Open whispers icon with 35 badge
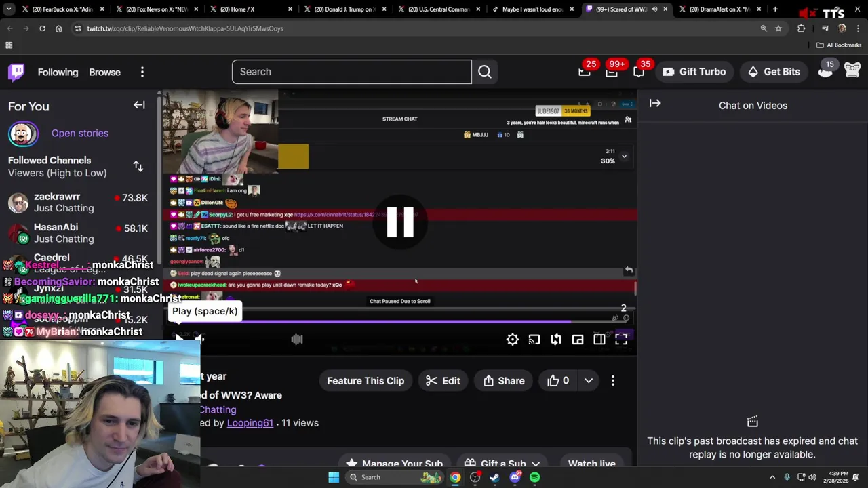The height and width of the screenshot is (488, 868). pyautogui.click(x=639, y=72)
